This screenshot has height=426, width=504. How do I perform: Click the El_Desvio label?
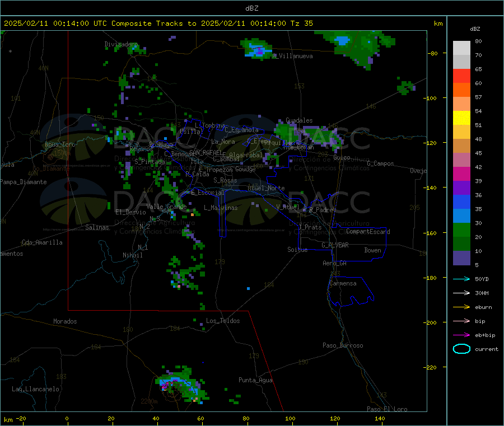click(130, 212)
